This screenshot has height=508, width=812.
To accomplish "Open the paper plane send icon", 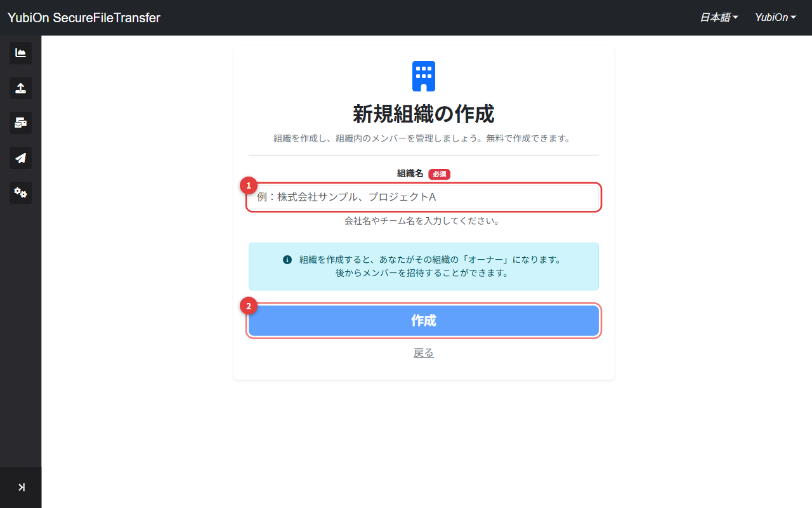I will pos(20,157).
